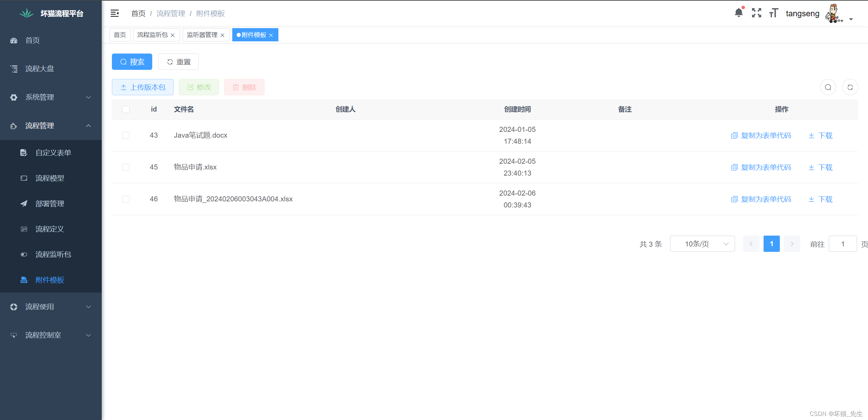868x420 pixels.
Task: Download the 物品申请.xlsx file
Action: click(x=821, y=167)
